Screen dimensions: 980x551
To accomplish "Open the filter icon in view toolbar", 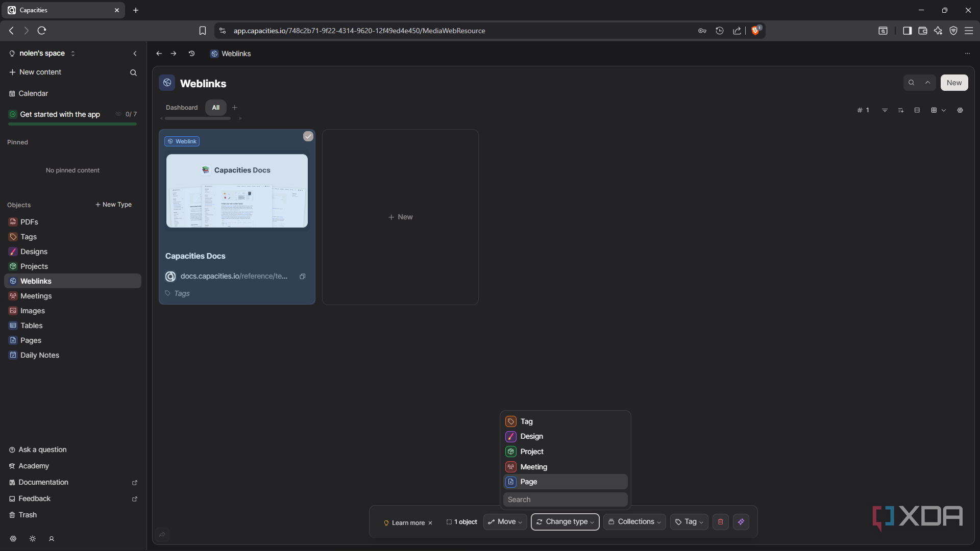I will pyautogui.click(x=885, y=110).
